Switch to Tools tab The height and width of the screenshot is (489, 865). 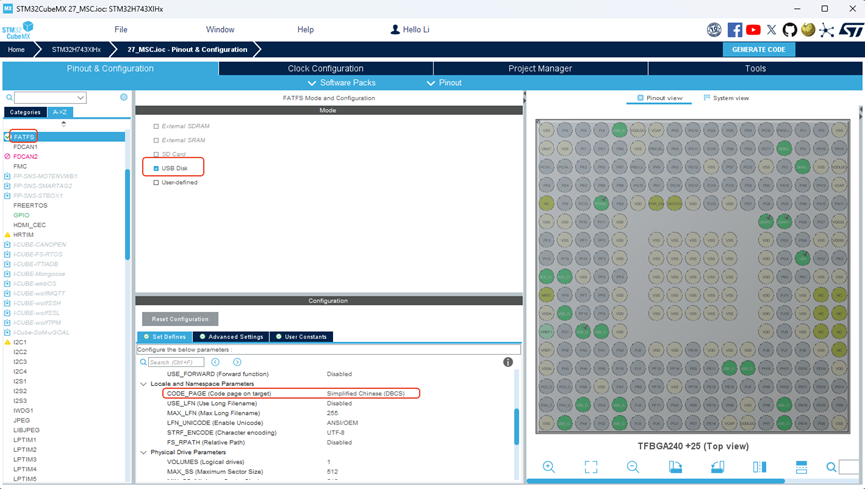click(755, 68)
